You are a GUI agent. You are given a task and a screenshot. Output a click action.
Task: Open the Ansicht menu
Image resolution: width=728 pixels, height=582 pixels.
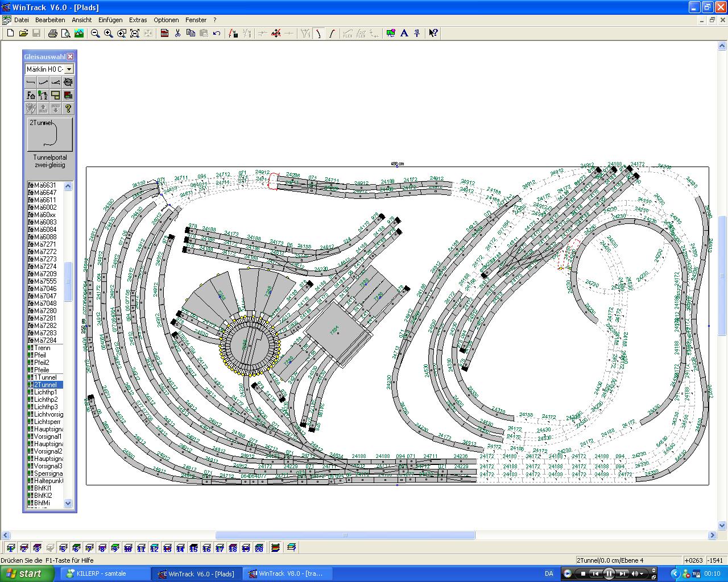point(82,20)
